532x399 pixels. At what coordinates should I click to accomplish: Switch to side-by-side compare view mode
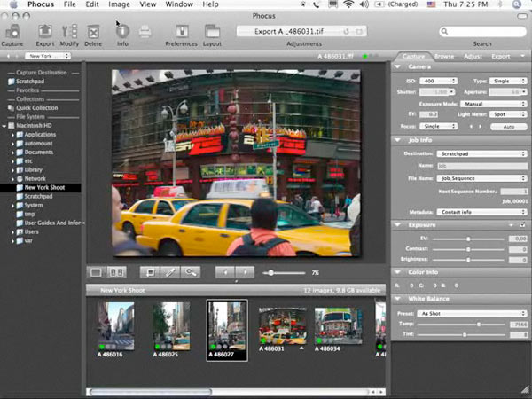click(117, 272)
